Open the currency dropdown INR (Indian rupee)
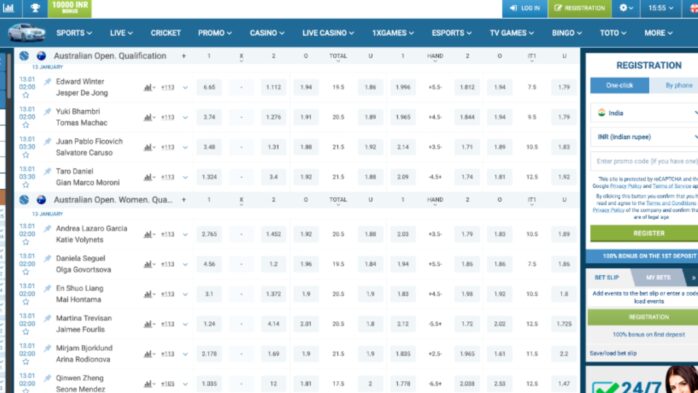Viewport: 698px width, 393px height. [x=645, y=137]
